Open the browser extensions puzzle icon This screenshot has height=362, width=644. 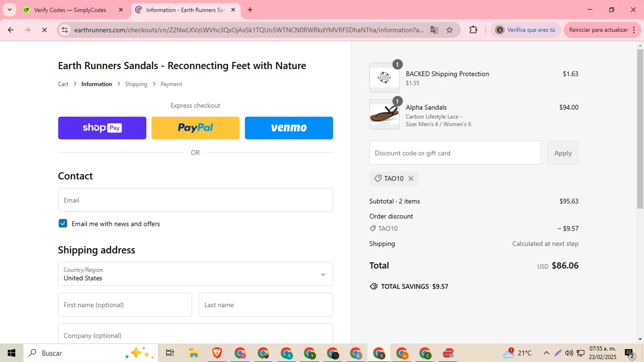pyautogui.click(x=473, y=30)
